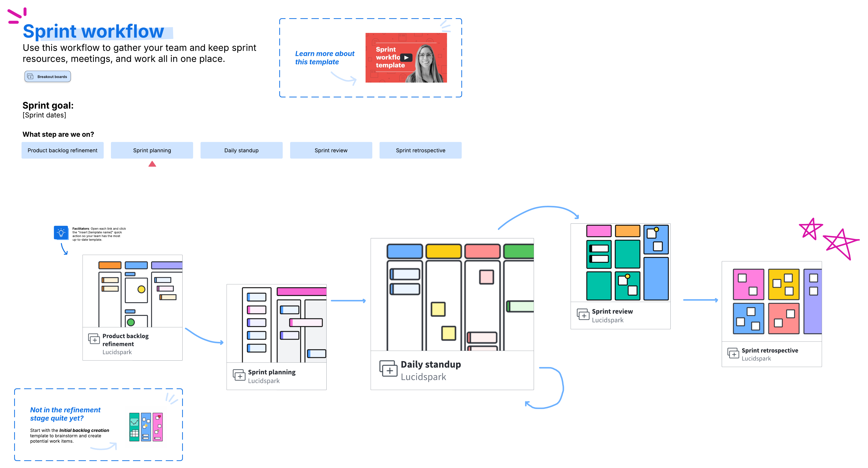The width and height of the screenshot is (868, 468).
Task: Select the Product backlog refinement step
Action: (62, 150)
